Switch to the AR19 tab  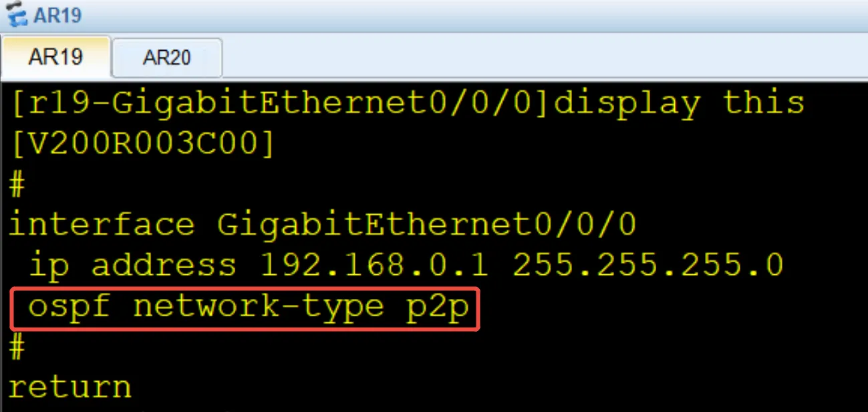pyautogui.click(x=55, y=58)
